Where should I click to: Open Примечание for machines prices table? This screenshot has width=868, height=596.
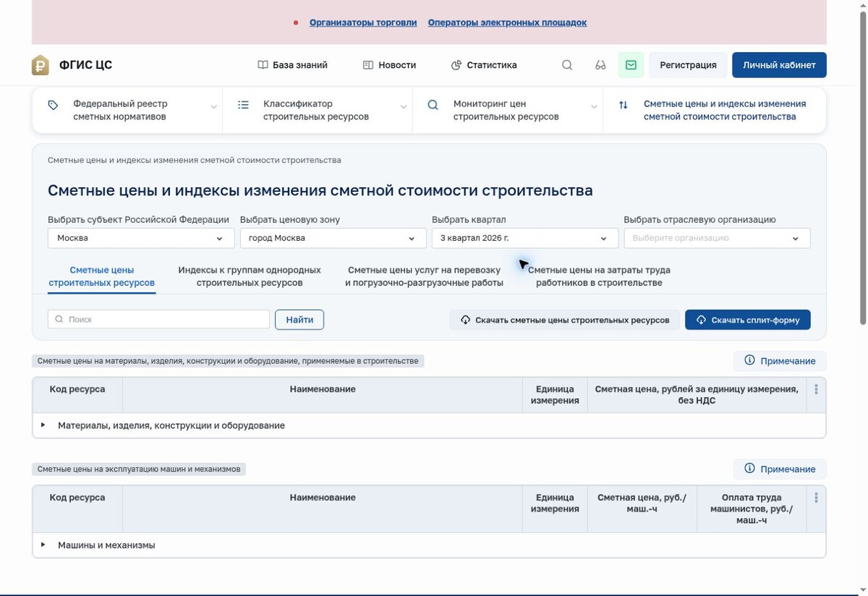pos(780,469)
